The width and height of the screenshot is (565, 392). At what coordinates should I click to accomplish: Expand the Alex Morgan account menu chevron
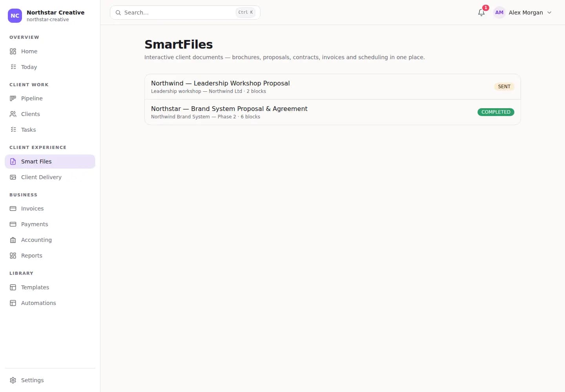tap(549, 13)
